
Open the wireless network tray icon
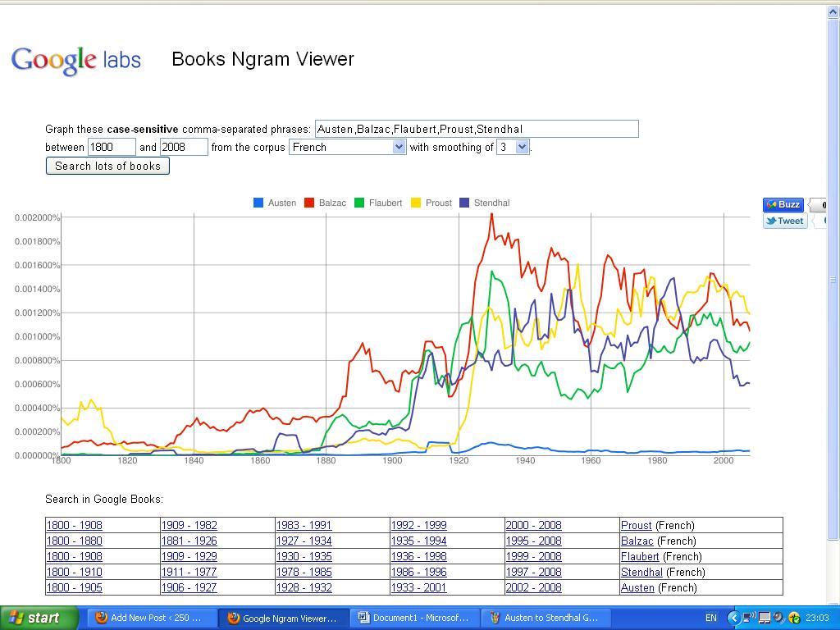click(x=749, y=618)
